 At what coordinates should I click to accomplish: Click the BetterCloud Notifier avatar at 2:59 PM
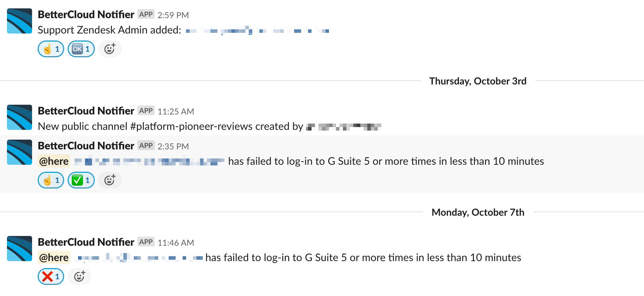(x=20, y=21)
